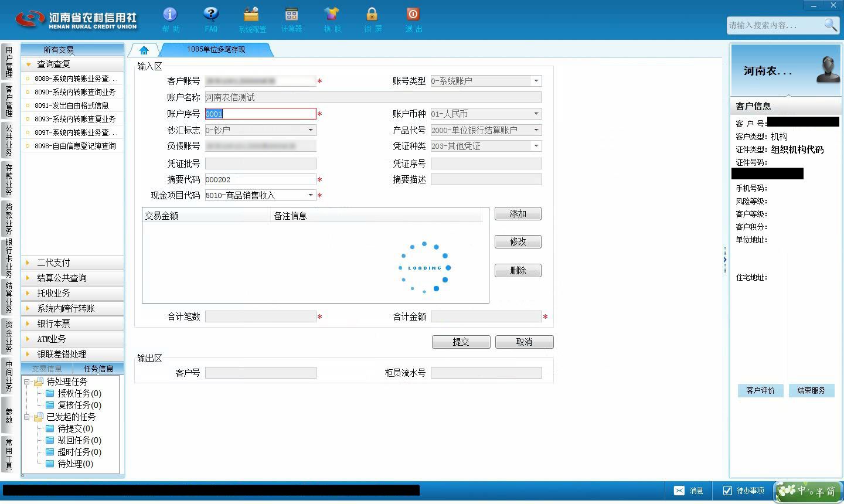This screenshot has height=504, width=844.
Task: Open 银行卡业务 side tab
Action: [9, 258]
